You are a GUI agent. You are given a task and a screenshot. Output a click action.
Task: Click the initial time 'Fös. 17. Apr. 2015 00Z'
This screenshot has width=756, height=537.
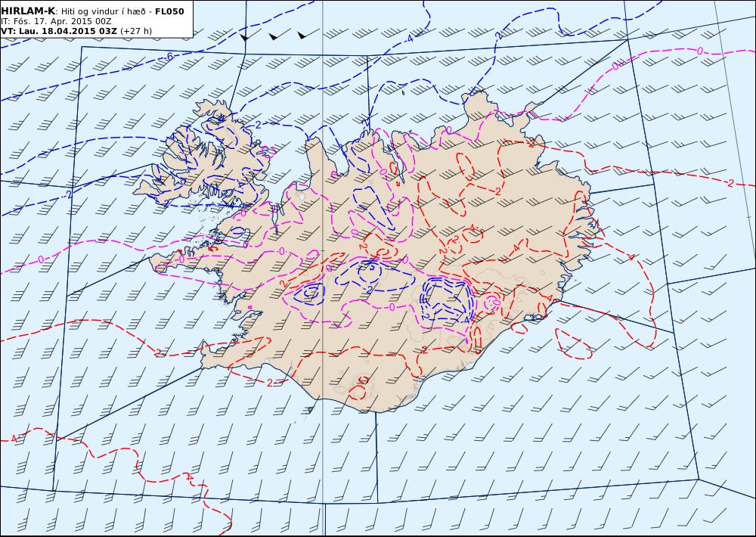click(61, 21)
